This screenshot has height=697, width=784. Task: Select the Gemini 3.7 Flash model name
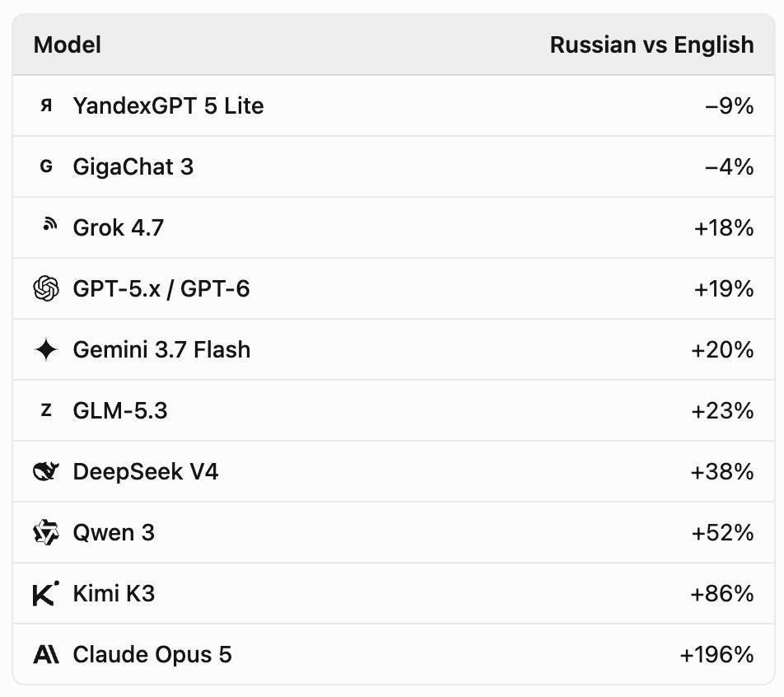161,349
